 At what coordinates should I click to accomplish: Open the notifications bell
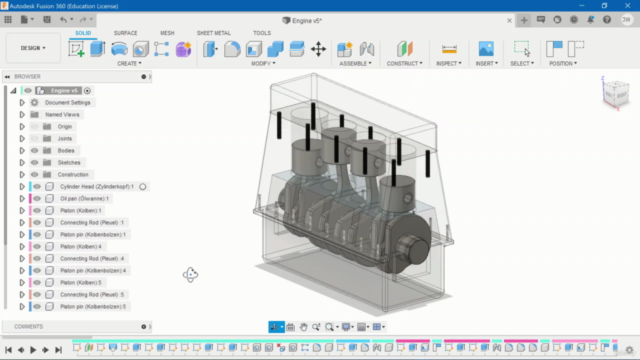pyautogui.click(x=591, y=20)
